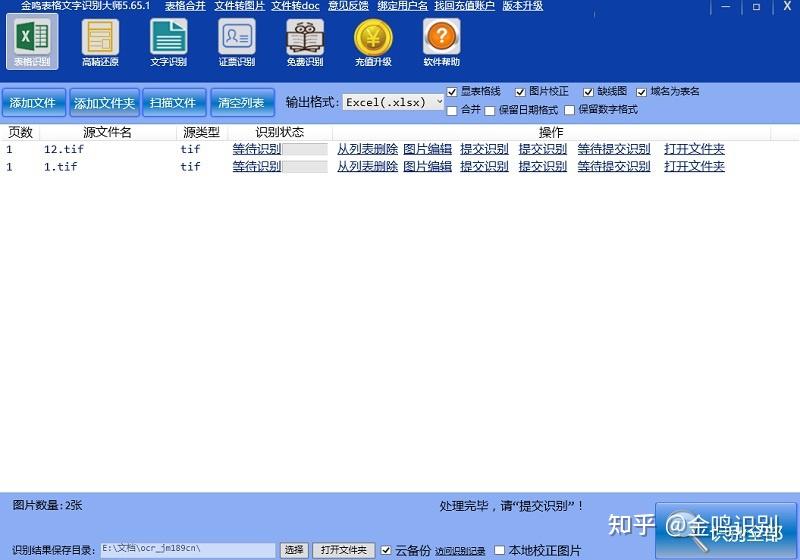Click the 识别状态 column header
This screenshot has width=800, height=560.
[x=280, y=132]
